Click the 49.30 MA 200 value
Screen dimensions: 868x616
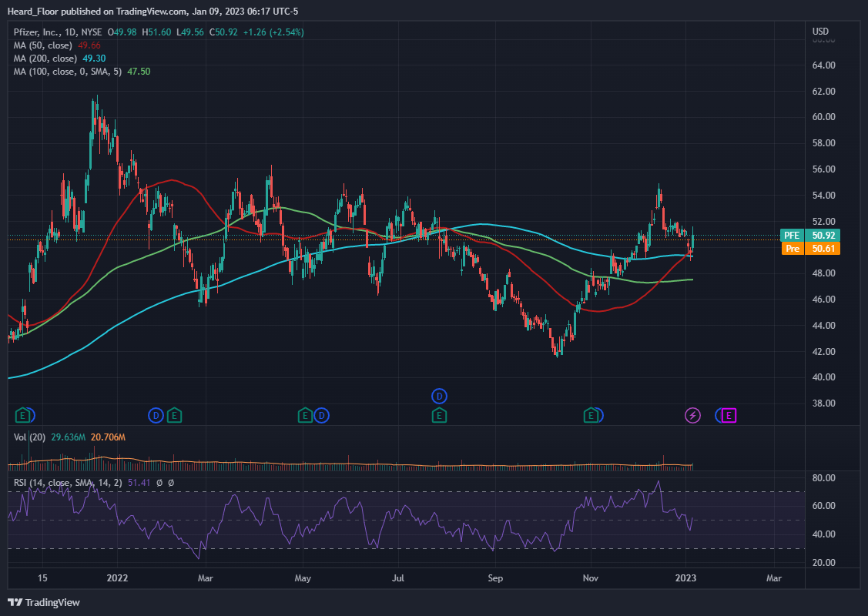pyautogui.click(x=93, y=58)
